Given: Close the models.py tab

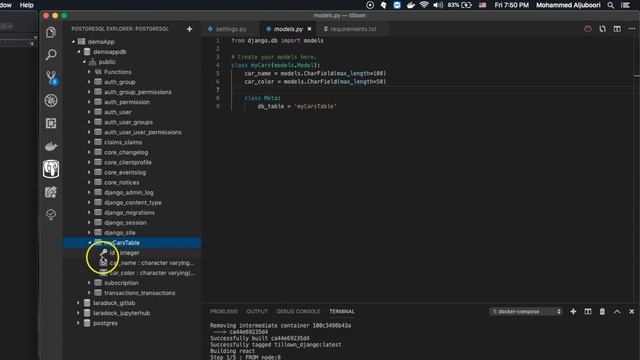Looking at the screenshot, I should pyautogui.click(x=309, y=29).
